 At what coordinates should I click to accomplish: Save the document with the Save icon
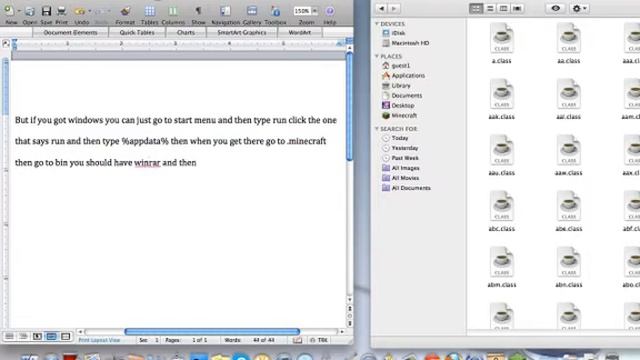[x=46, y=11]
